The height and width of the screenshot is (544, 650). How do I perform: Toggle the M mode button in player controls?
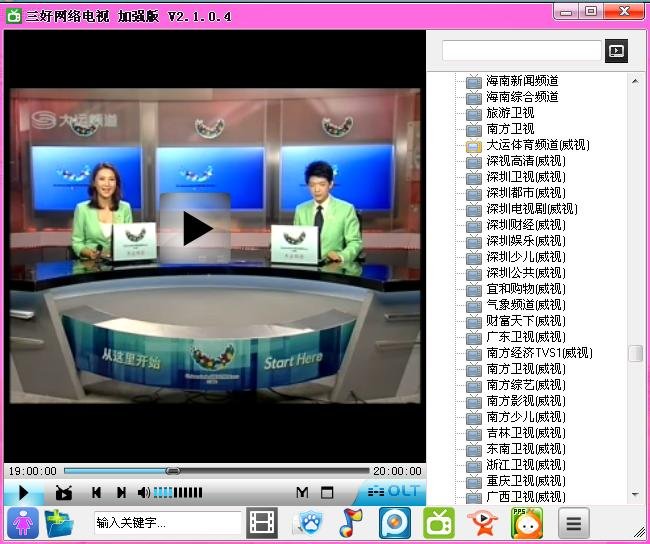pos(301,492)
